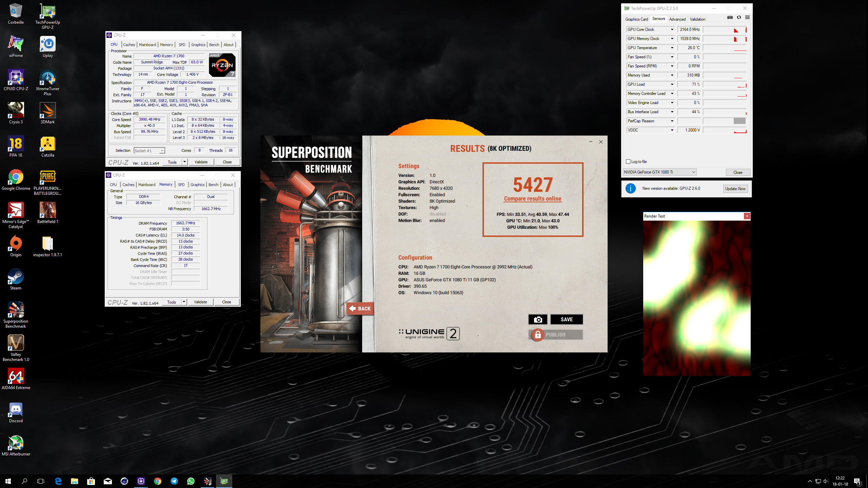The image size is (868, 488).
Task: Expand GPU Temperature sensor dropdown
Action: (x=672, y=48)
